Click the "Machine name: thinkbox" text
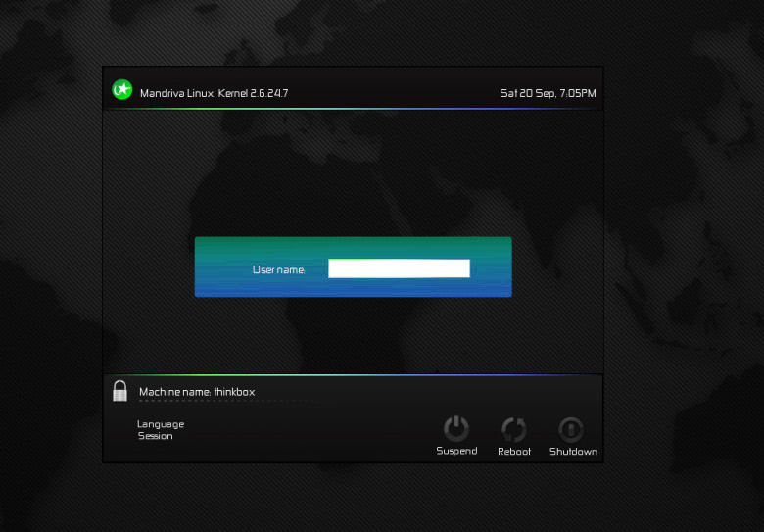Screen dimensions: 764x532 [197, 392]
